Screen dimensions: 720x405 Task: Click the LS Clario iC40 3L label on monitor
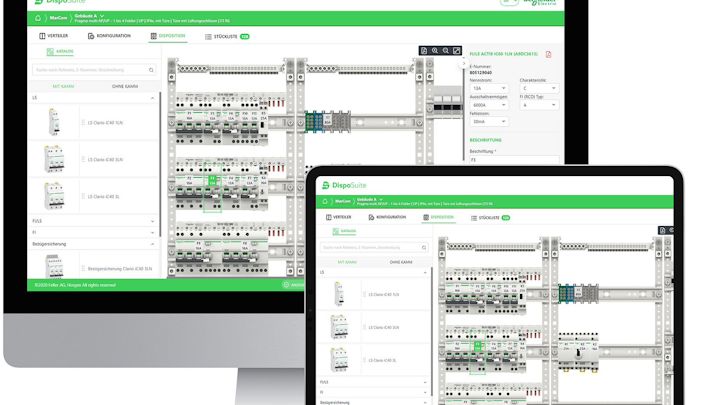coord(103,197)
